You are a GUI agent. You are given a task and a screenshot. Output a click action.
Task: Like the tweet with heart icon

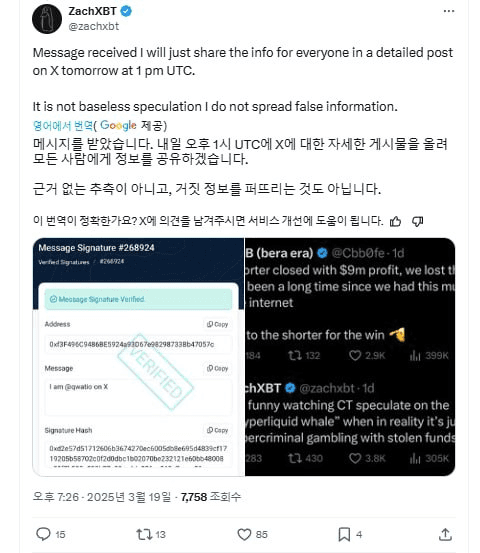(x=244, y=534)
